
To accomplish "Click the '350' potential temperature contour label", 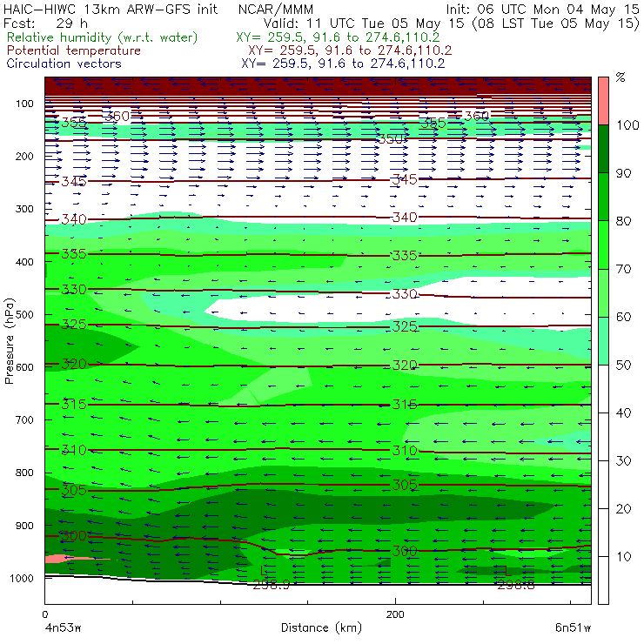I will [390, 139].
